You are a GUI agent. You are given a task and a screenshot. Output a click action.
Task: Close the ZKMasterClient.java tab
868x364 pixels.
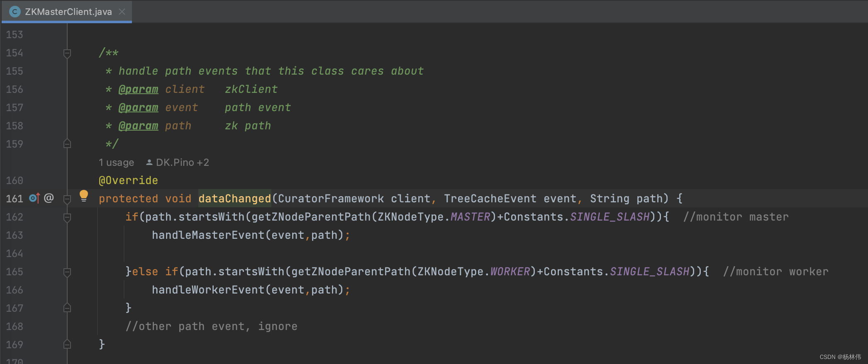coord(122,12)
